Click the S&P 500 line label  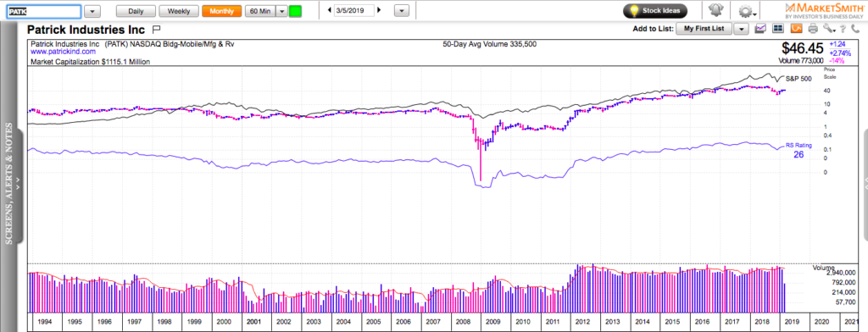tap(798, 79)
